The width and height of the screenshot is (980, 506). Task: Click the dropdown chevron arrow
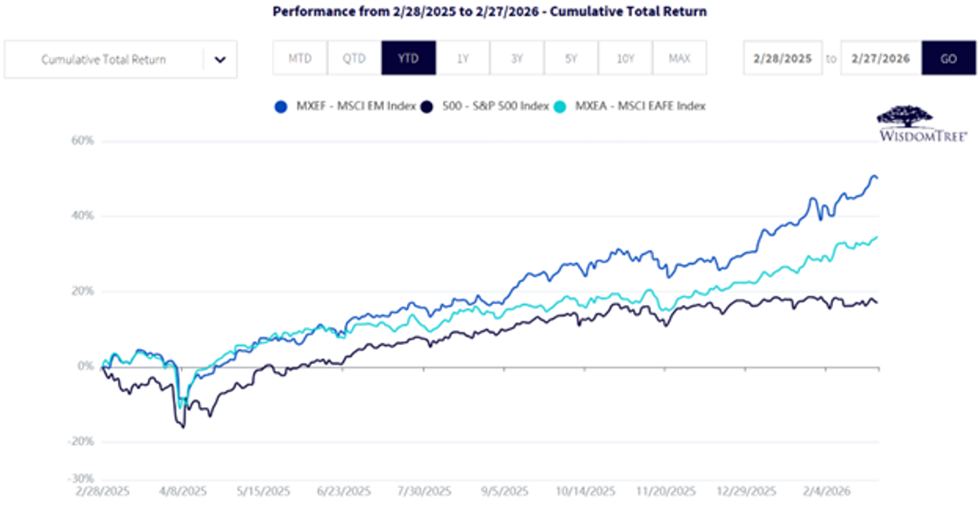click(x=220, y=60)
